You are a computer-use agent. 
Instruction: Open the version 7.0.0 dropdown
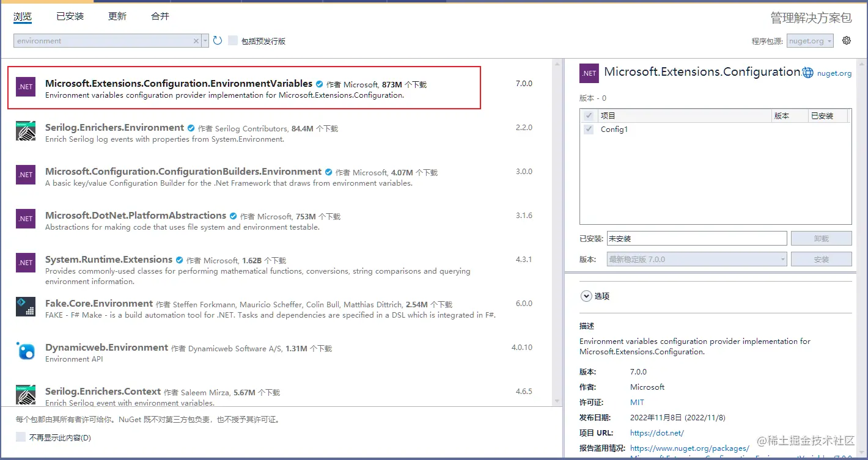(x=697, y=259)
